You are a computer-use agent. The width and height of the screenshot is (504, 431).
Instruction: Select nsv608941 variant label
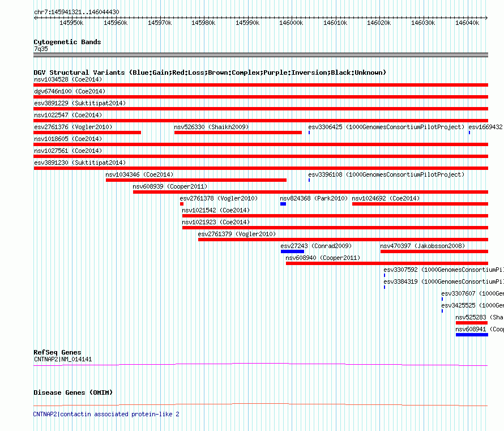479,329
